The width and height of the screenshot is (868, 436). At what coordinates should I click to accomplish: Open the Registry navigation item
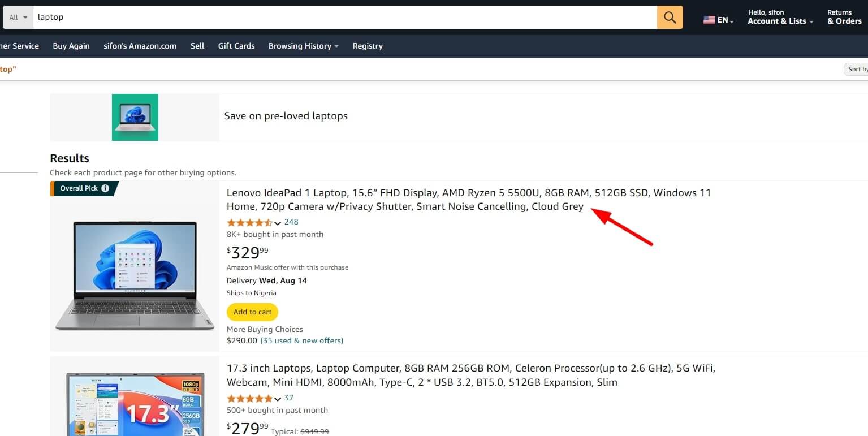click(x=368, y=46)
